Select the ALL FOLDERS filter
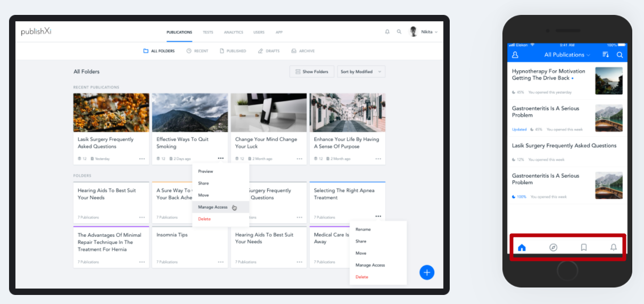Screen dimensions: 644x304 159,51
